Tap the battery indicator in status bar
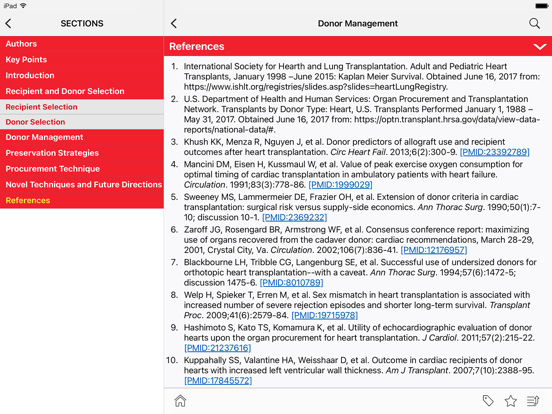The width and height of the screenshot is (552, 414). [541, 6]
